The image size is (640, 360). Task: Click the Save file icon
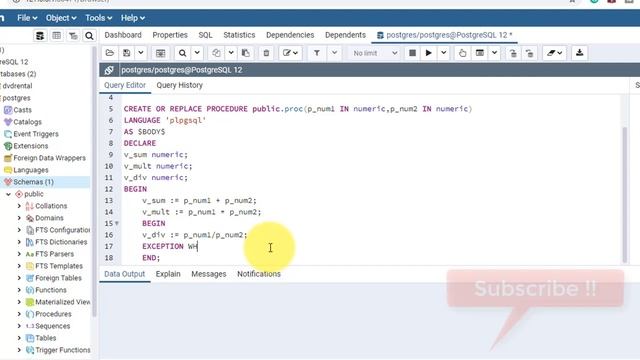pyautogui.click(x=127, y=53)
